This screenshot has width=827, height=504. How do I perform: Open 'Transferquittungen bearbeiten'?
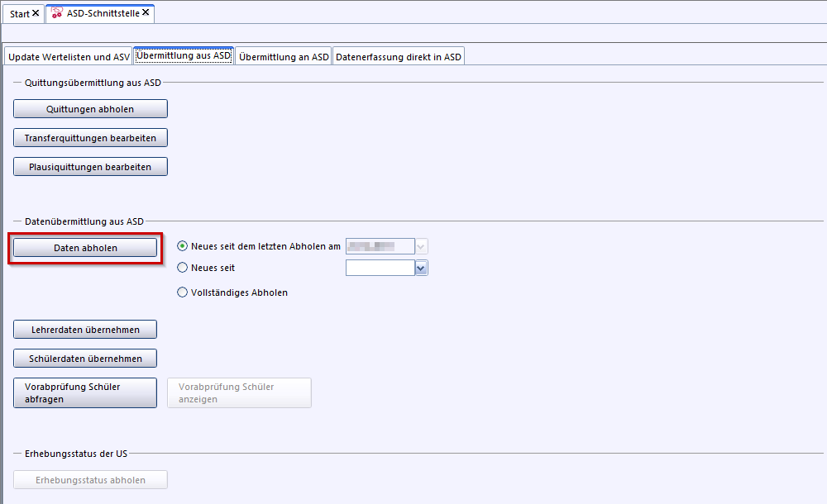[90, 138]
